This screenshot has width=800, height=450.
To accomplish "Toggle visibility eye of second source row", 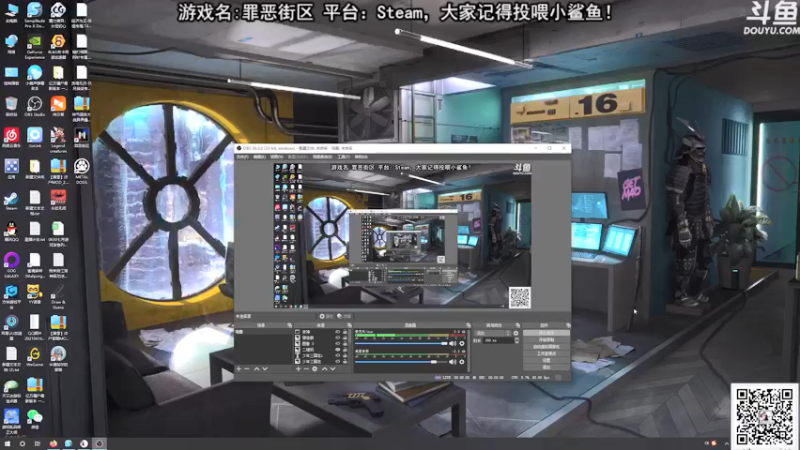I will click(x=338, y=338).
